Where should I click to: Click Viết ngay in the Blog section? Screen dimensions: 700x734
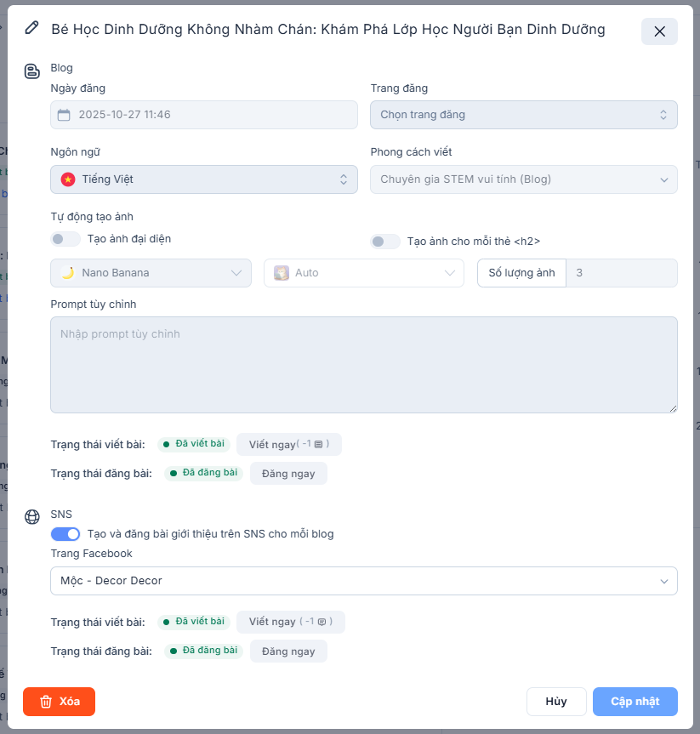[x=288, y=444]
